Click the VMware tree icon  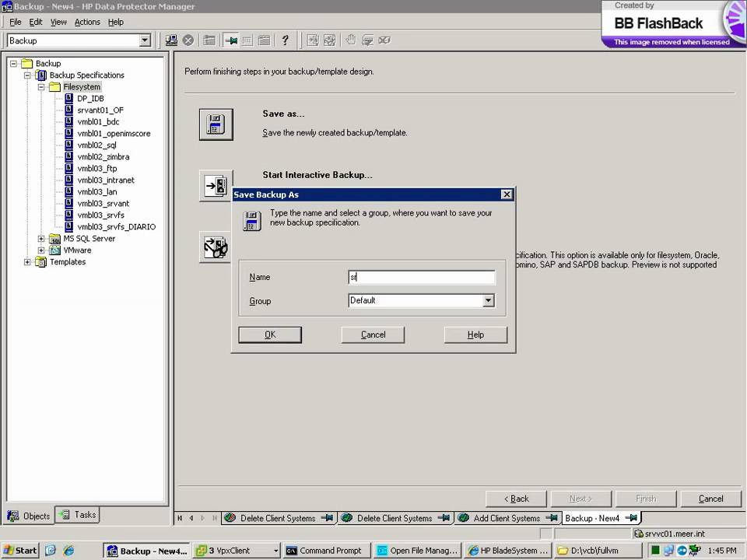pos(55,250)
